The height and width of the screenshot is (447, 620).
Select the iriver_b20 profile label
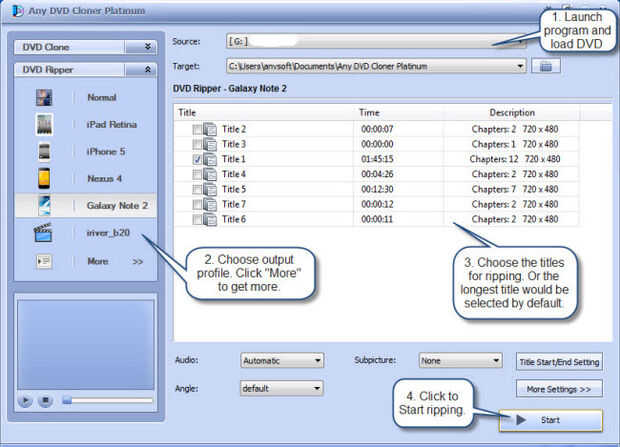(108, 233)
